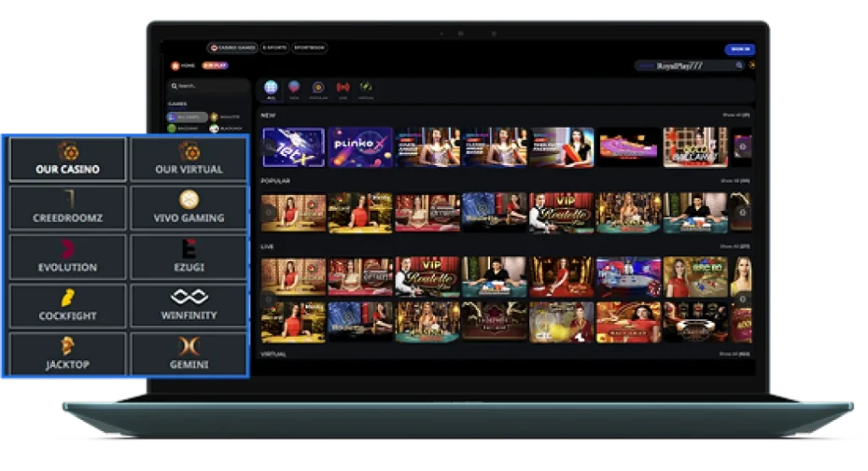The image size is (868, 471).
Task: Launch the JetX game thumbnail
Action: pyautogui.click(x=293, y=147)
